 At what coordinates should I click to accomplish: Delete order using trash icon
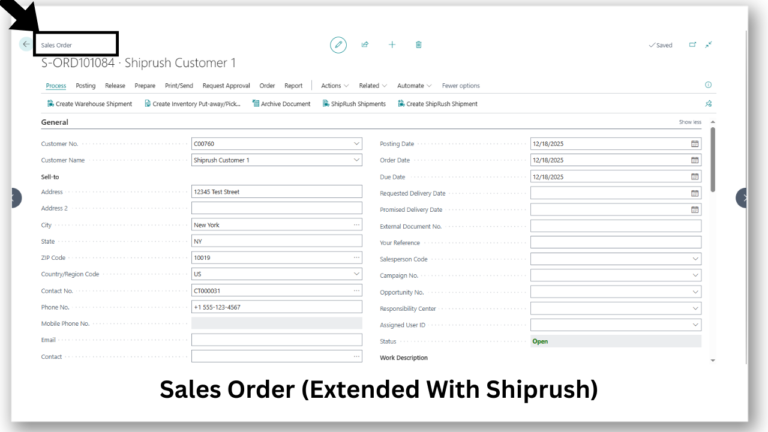coord(418,45)
